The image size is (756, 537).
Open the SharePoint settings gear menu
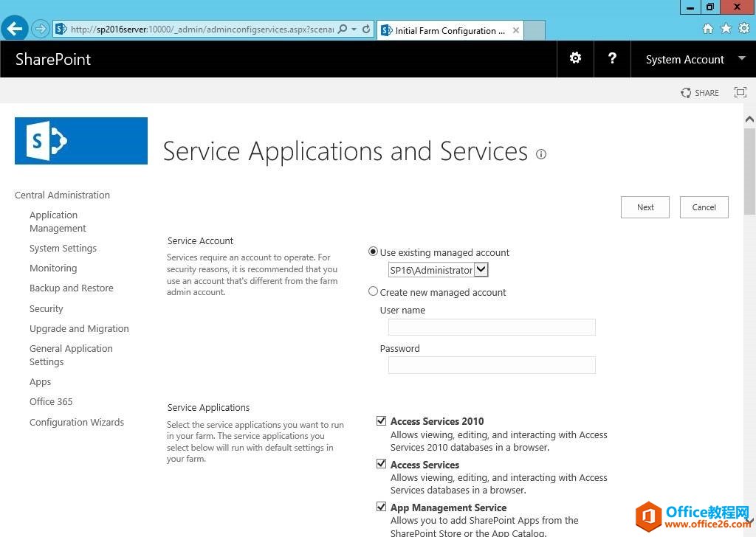point(575,58)
